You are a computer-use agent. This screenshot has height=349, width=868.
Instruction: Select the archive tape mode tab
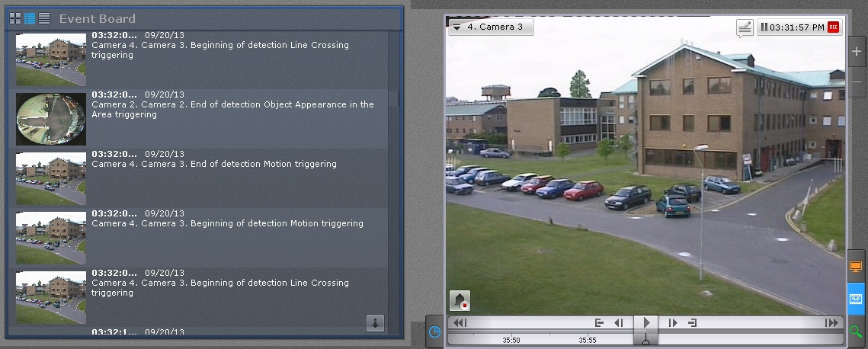(x=856, y=298)
